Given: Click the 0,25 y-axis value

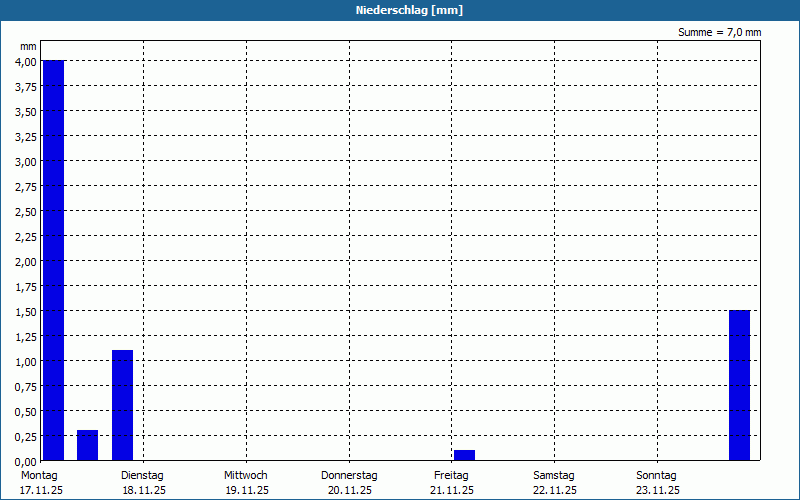Looking at the screenshot, I should click(26, 437).
